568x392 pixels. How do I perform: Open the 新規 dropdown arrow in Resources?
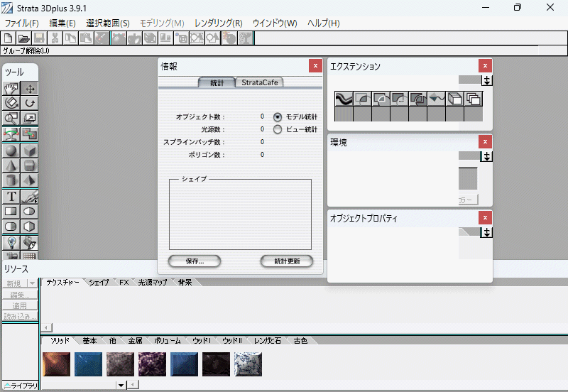pos(33,283)
